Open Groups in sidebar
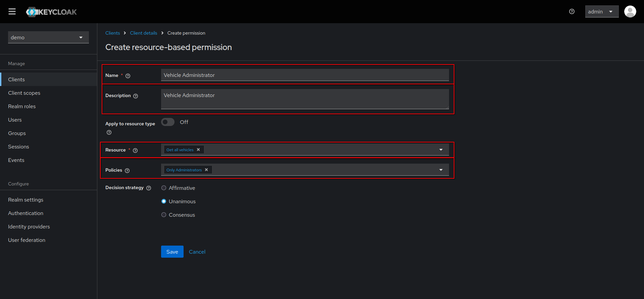 49,133
